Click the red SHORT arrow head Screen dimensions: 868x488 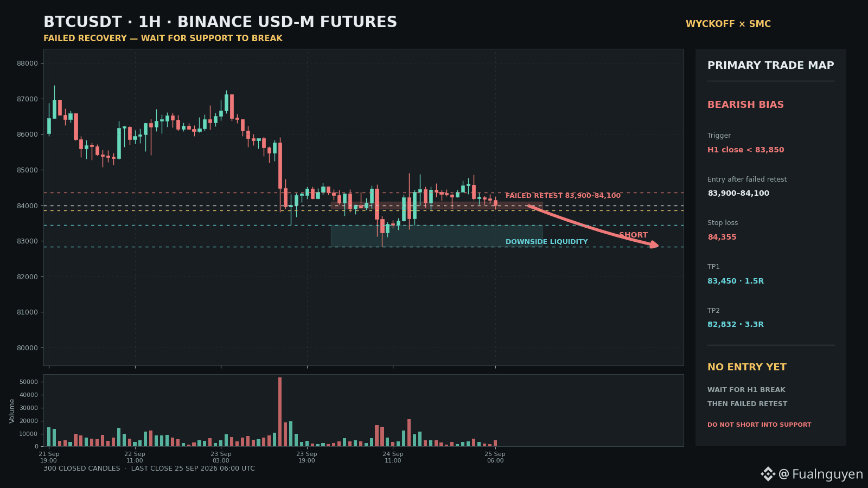click(654, 245)
